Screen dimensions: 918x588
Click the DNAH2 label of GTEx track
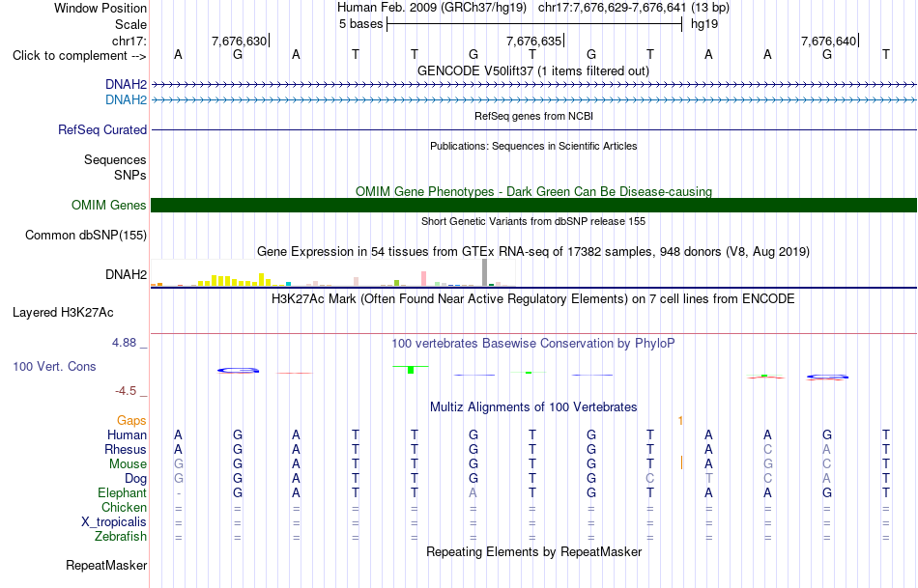(126, 274)
